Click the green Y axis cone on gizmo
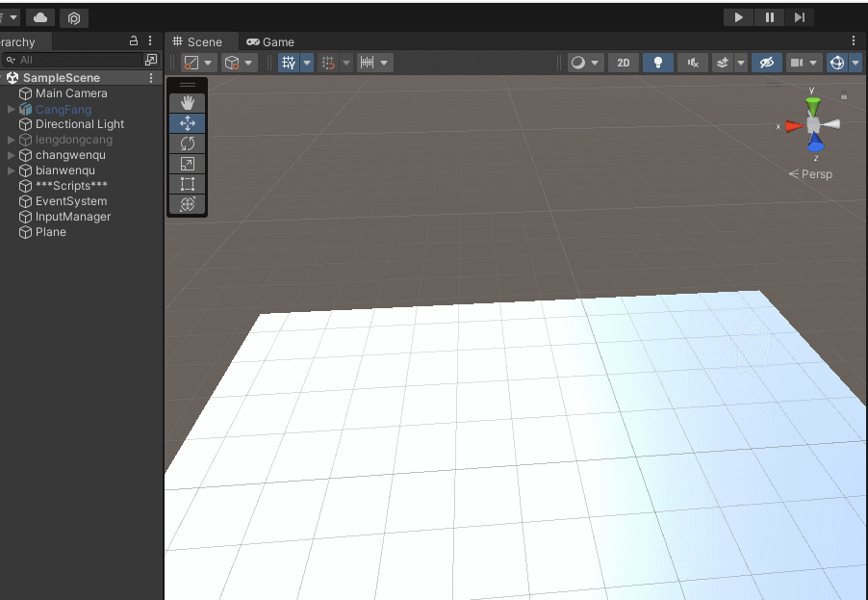The height and width of the screenshot is (600, 868). [x=812, y=105]
